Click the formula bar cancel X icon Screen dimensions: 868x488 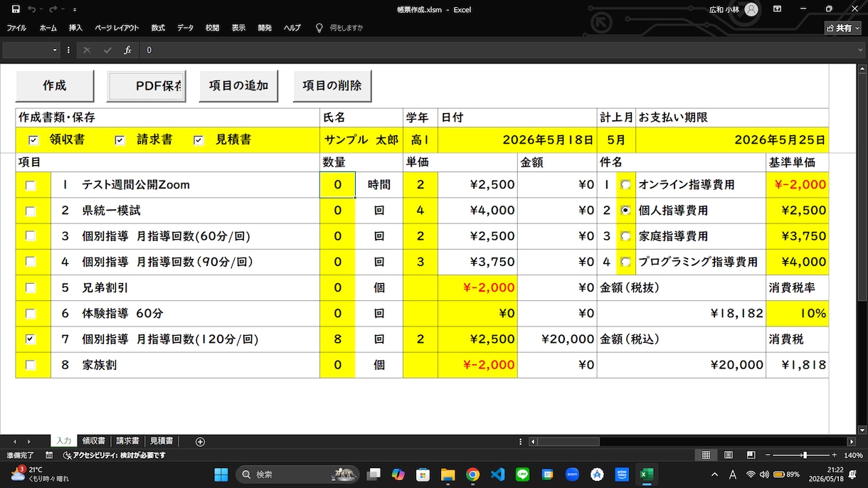87,50
